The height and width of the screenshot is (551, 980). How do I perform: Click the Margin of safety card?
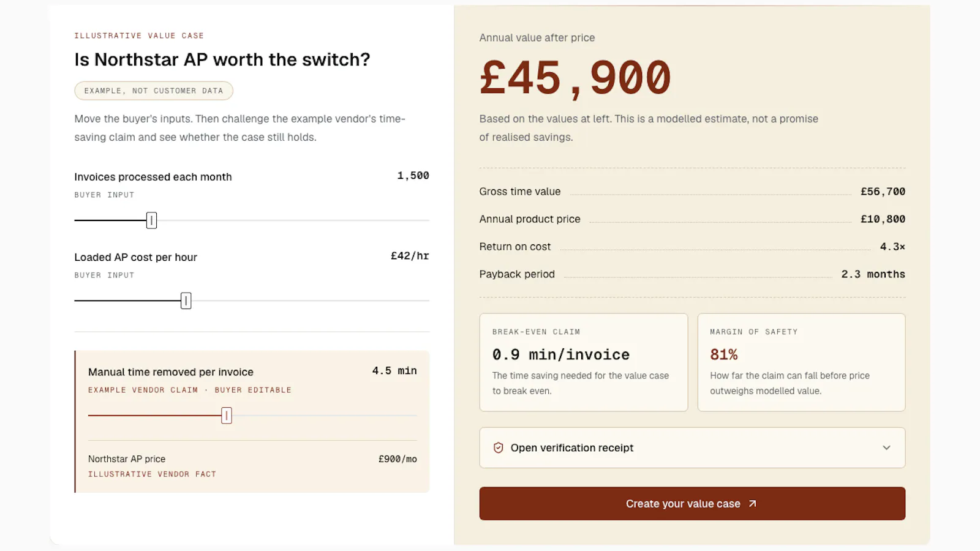click(801, 362)
